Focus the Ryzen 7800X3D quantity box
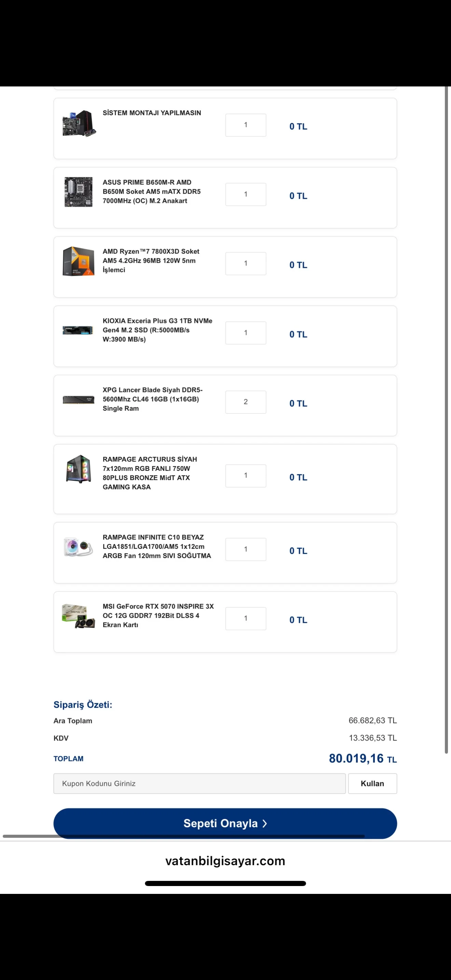Image resolution: width=451 pixels, height=980 pixels. coord(246,263)
